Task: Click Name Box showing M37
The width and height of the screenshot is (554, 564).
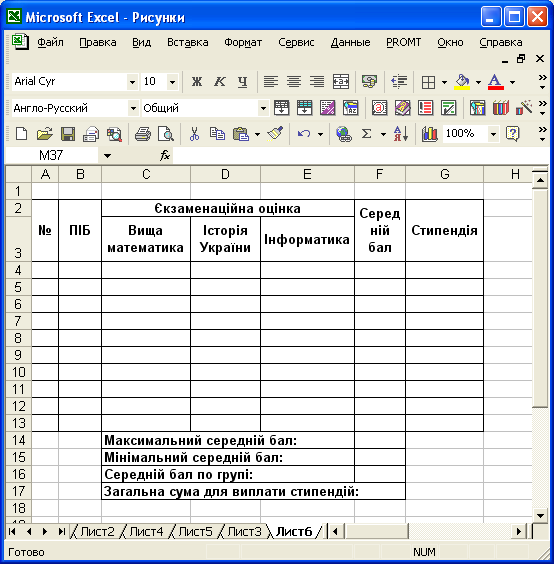Action: [x=51, y=155]
